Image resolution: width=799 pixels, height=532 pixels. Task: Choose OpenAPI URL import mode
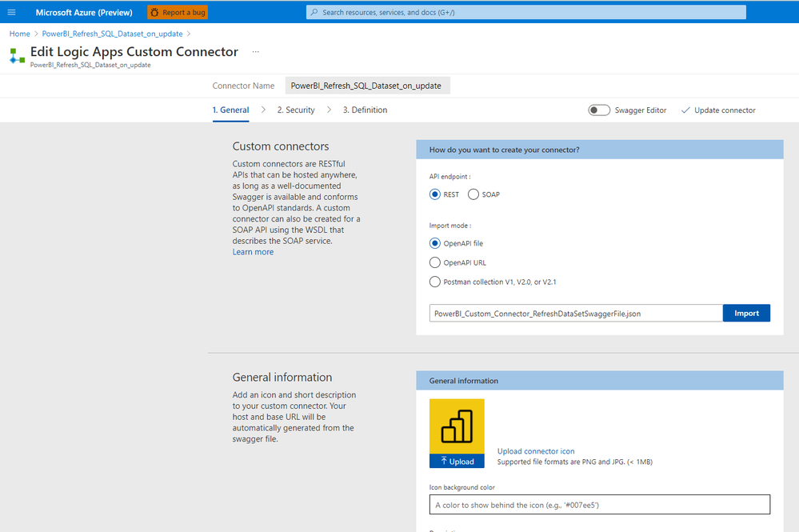click(434, 262)
